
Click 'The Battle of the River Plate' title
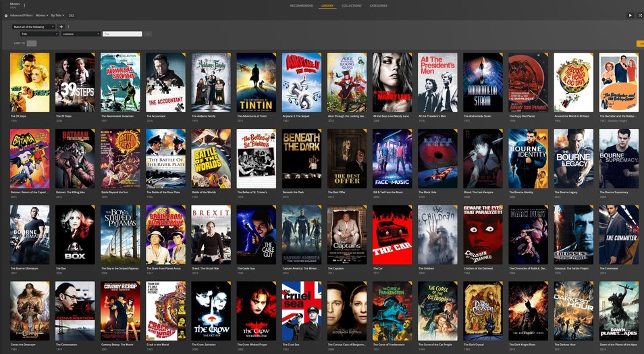163,193
